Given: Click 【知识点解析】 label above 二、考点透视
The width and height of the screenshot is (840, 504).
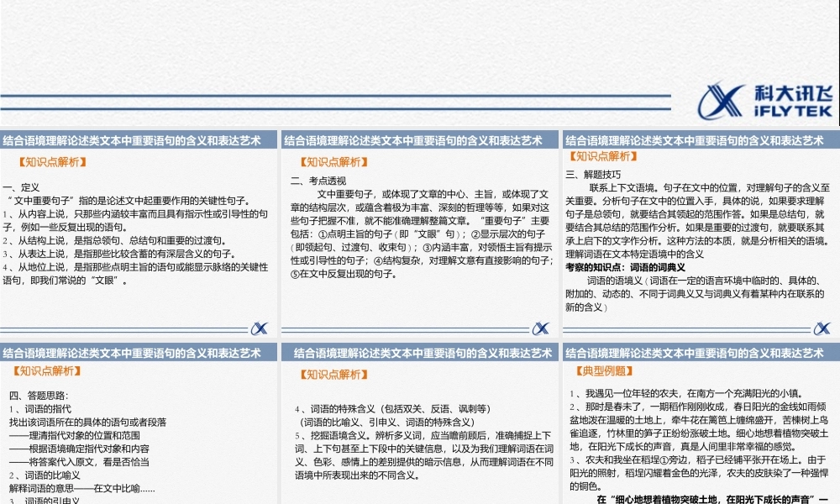Looking at the screenshot, I should (333, 162).
